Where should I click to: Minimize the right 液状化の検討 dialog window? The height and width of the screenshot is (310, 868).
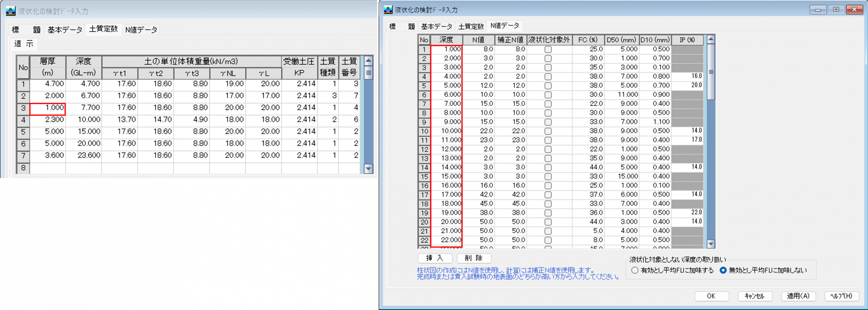[x=818, y=10]
